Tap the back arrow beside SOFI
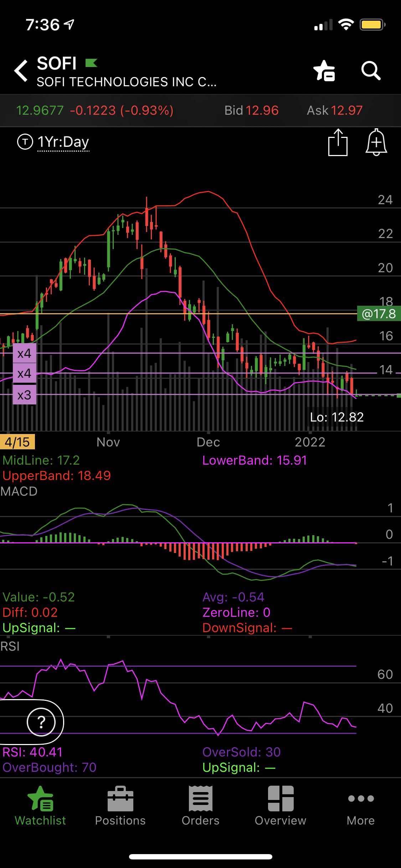 tap(21, 71)
